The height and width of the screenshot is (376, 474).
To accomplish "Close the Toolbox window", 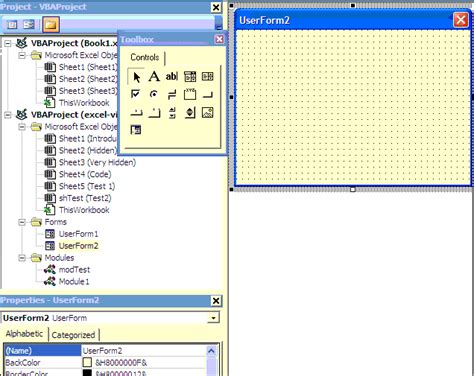I will point(219,39).
